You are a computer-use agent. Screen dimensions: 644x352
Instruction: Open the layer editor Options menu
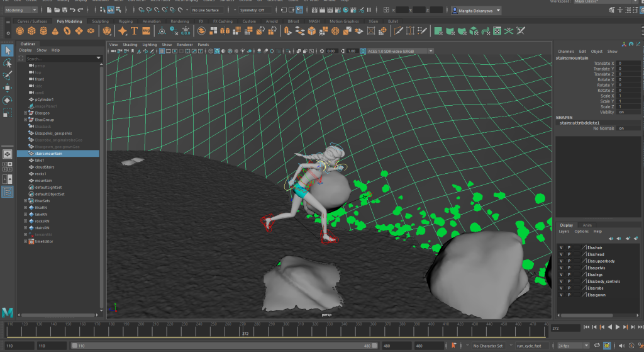click(581, 232)
